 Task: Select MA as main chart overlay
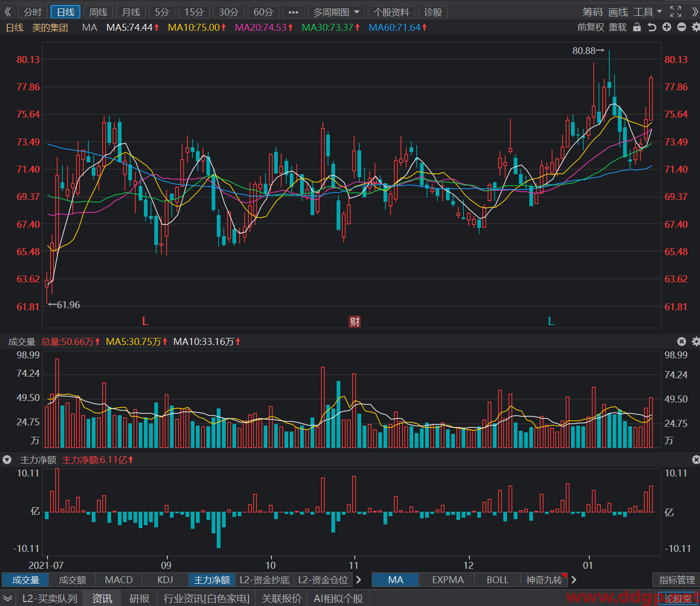tap(395, 580)
